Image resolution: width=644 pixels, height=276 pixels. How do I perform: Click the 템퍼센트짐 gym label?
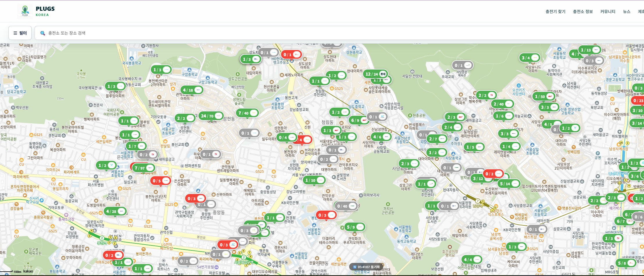coord(193,165)
